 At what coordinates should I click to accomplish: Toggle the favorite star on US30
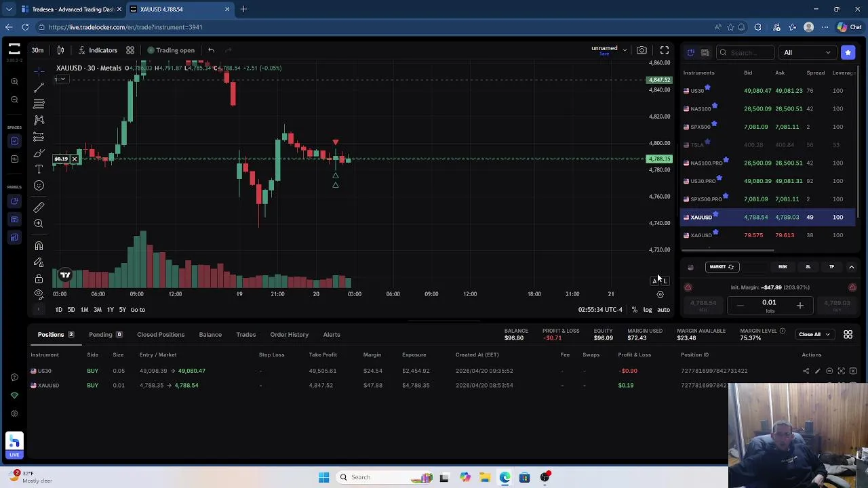click(x=707, y=87)
